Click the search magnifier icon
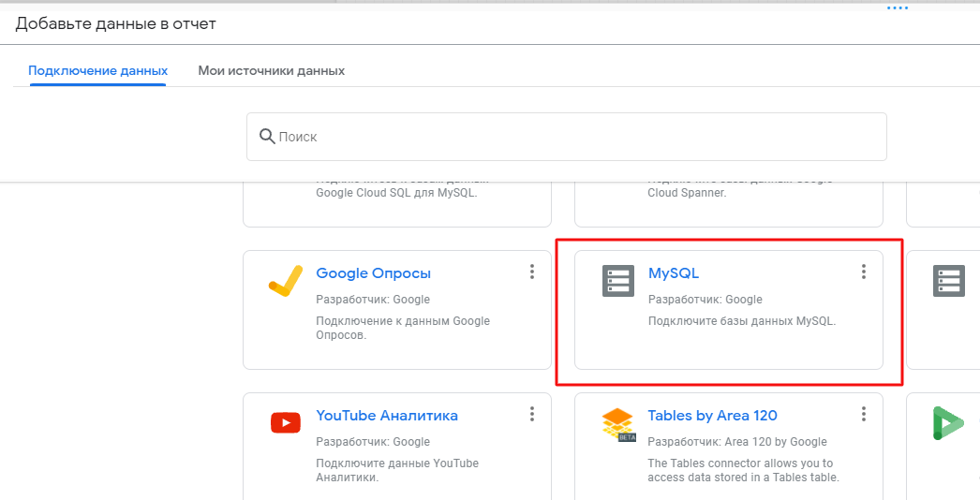This screenshot has width=980, height=500. coord(267,137)
